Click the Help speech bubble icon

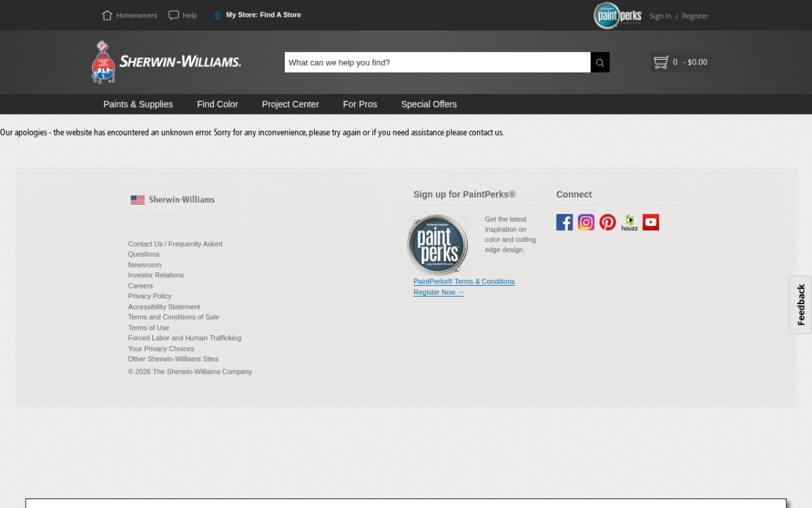pyautogui.click(x=174, y=15)
